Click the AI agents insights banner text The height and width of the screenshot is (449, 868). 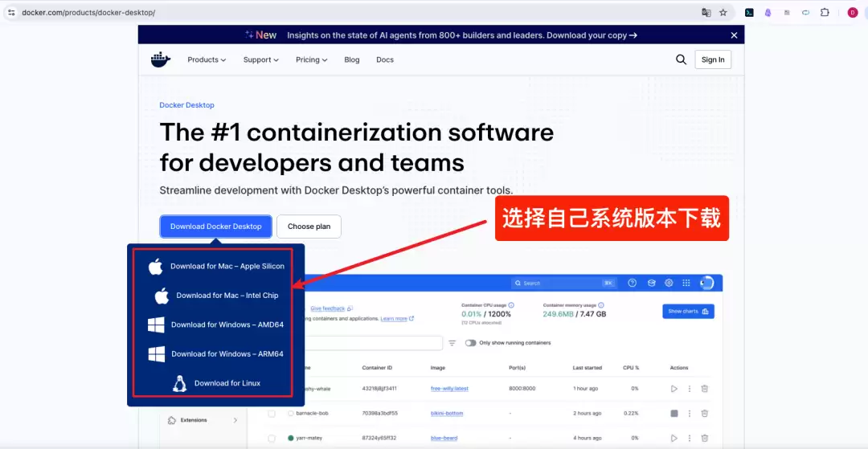(x=462, y=35)
